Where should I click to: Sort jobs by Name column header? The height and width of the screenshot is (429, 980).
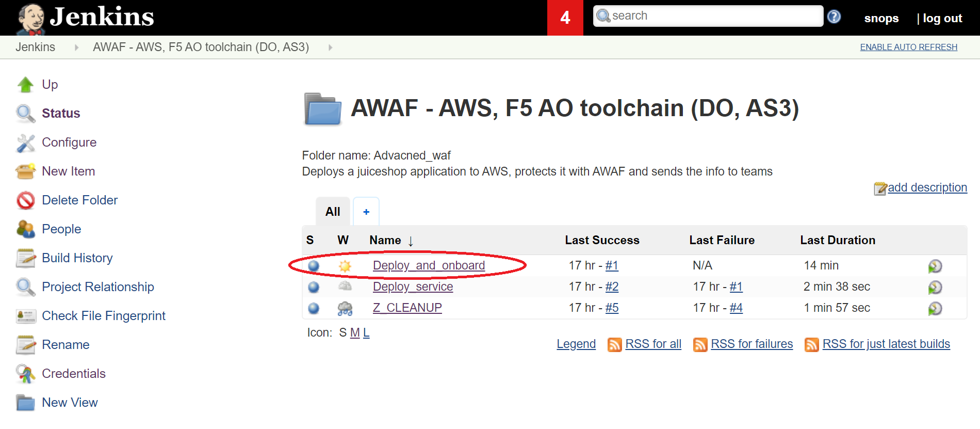click(385, 240)
